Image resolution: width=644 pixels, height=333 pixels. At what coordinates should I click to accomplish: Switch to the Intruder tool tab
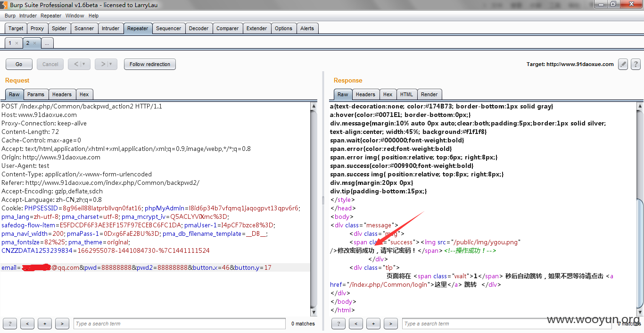pyautogui.click(x=110, y=28)
